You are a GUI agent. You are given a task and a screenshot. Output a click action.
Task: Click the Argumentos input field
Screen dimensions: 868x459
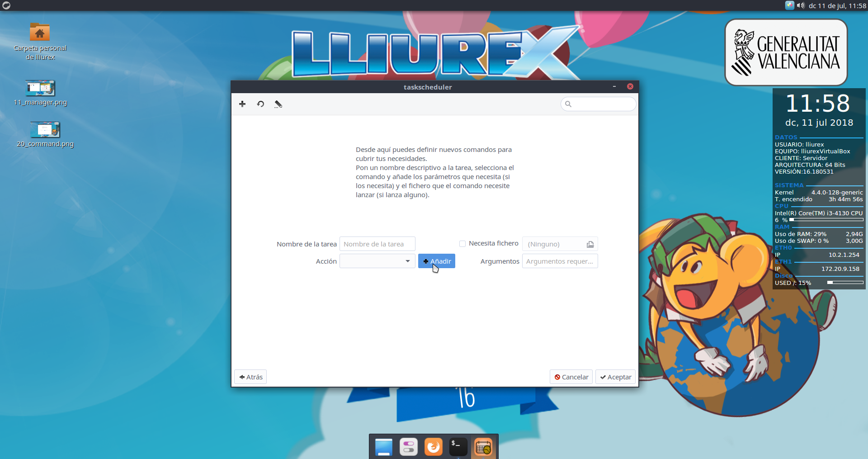(560, 261)
